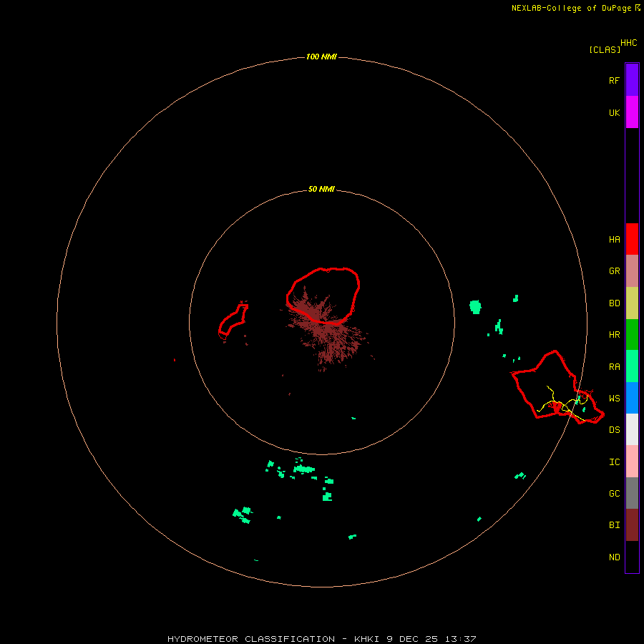
Task: Click the [CLAS] units label
Action: [x=605, y=50]
